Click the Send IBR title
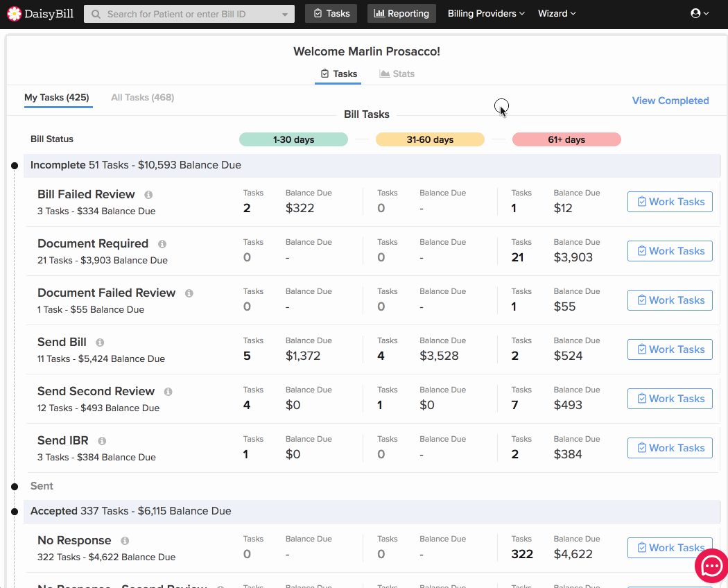Screen dimensions: 728x588 click(62, 440)
